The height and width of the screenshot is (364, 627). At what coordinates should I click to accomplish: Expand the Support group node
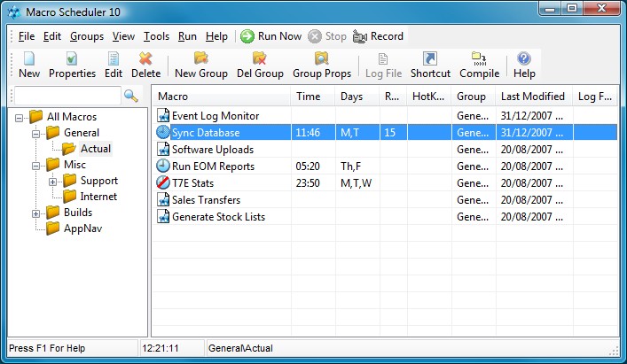click(52, 182)
